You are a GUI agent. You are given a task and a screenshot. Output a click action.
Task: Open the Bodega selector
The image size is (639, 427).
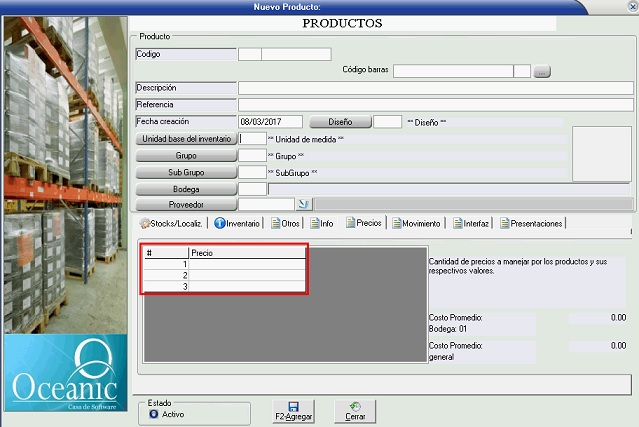[186, 188]
